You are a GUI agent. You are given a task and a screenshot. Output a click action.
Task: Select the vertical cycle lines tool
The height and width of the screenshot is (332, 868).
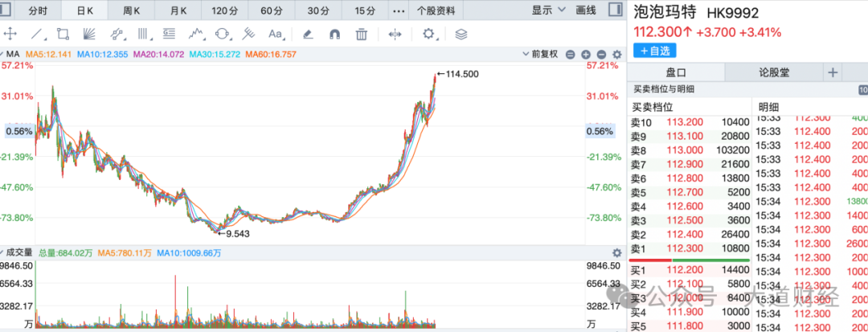pyautogui.click(x=144, y=34)
